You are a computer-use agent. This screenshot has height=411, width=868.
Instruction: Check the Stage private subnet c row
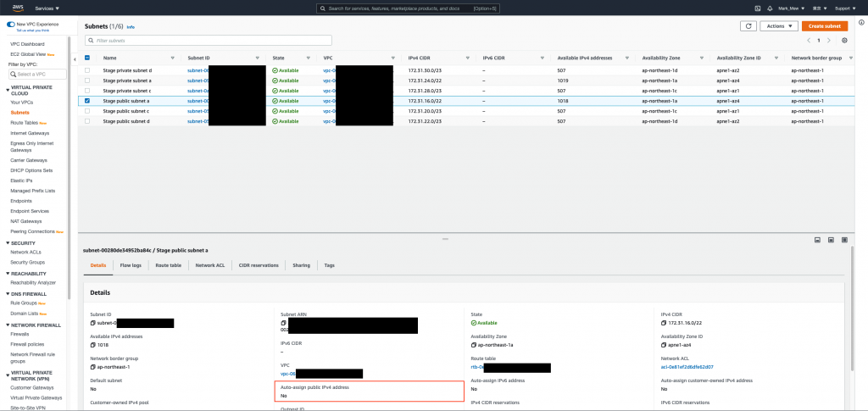pyautogui.click(x=87, y=91)
